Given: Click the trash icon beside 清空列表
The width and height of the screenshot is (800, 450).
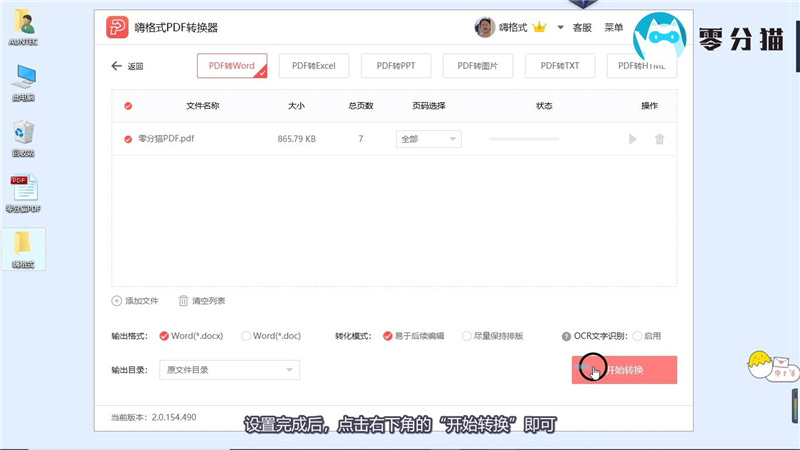Looking at the screenshot, I should click(x=183, y=301).
